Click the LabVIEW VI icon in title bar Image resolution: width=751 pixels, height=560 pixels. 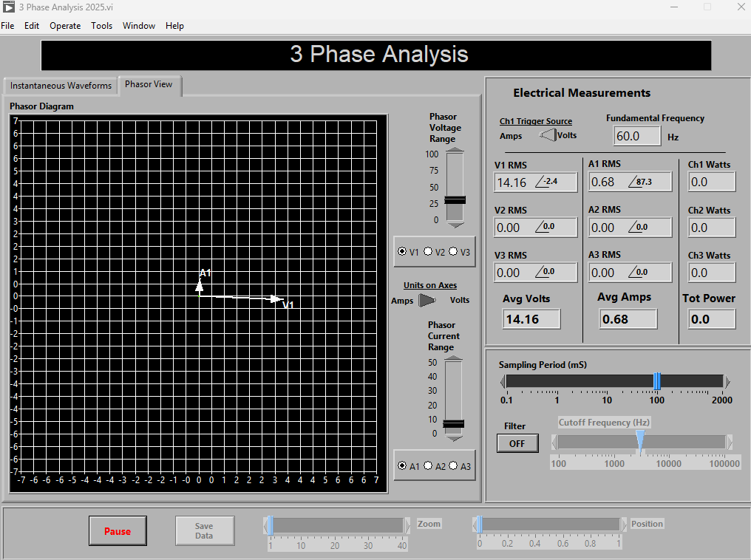point(7,7)
